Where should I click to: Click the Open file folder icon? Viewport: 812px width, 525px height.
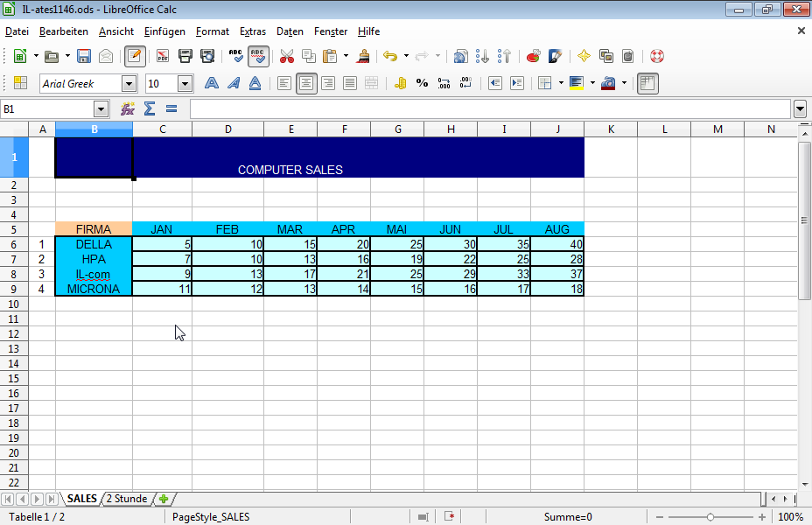[x=52, y=56]
